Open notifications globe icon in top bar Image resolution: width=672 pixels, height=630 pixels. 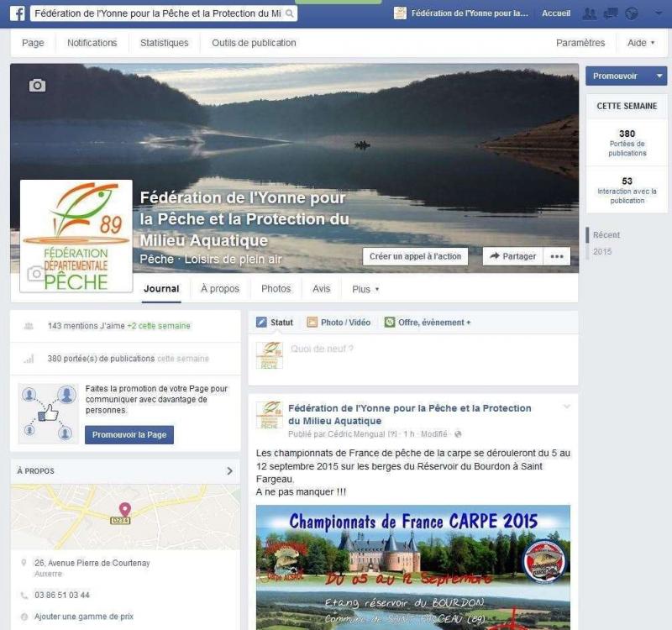click(632, 13)
